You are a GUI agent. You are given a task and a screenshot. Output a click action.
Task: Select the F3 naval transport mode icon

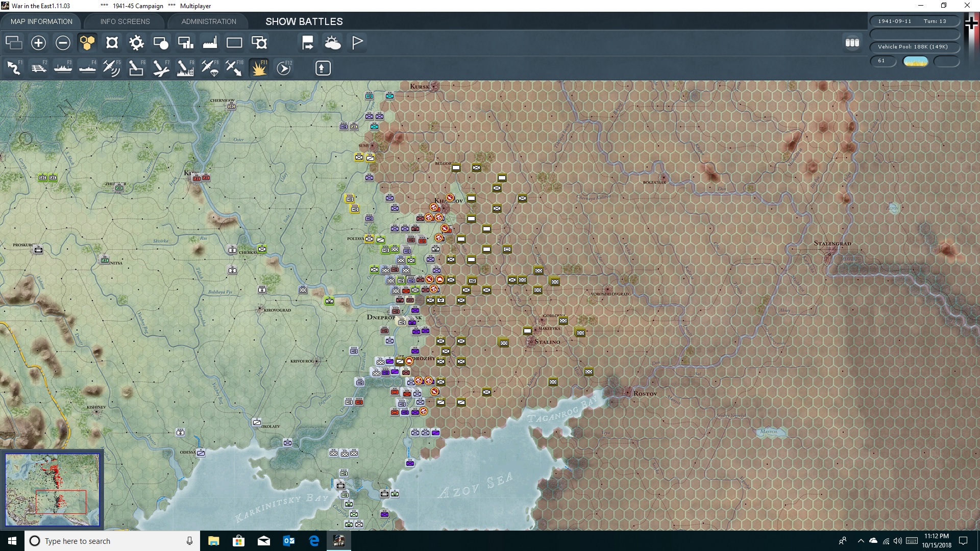[x=63, y=68]
